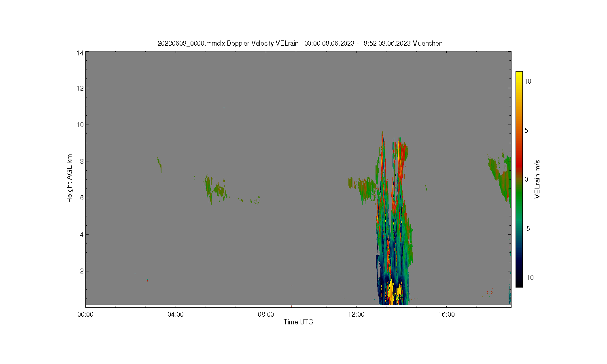This screenshot has height=364, width=607.
Task: Click the height tick label 8
Action: [82, 161]
